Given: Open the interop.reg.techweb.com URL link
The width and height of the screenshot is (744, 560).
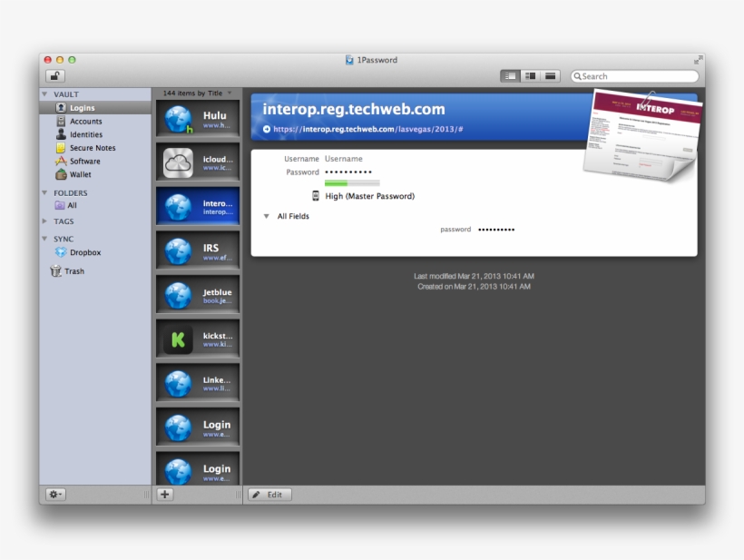Looking at the screenshot, I should 367,129.
